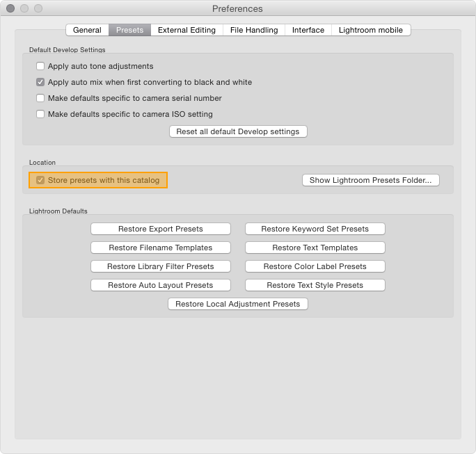
Task: Close the Preferences window
Action: 10,8
